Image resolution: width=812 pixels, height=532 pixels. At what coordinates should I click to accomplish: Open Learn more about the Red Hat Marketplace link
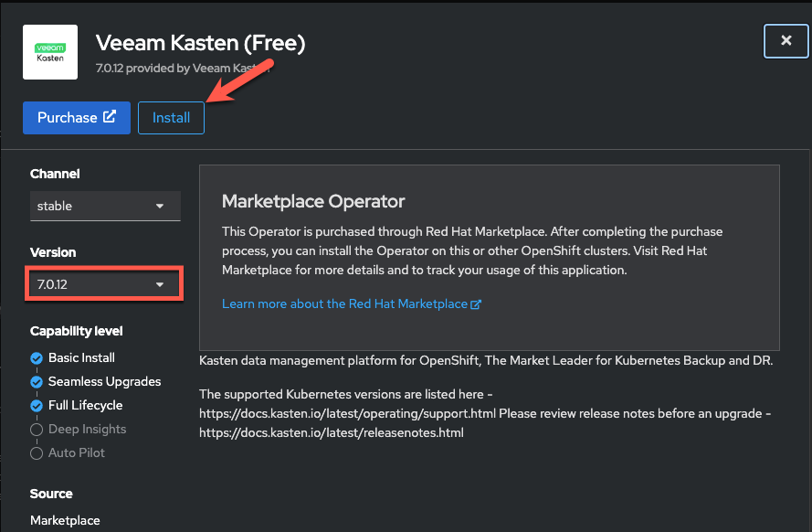click(351, 304)
